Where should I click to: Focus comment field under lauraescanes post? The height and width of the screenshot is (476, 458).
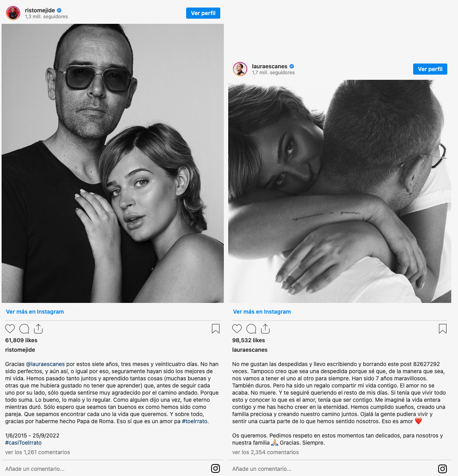[332, 469]
